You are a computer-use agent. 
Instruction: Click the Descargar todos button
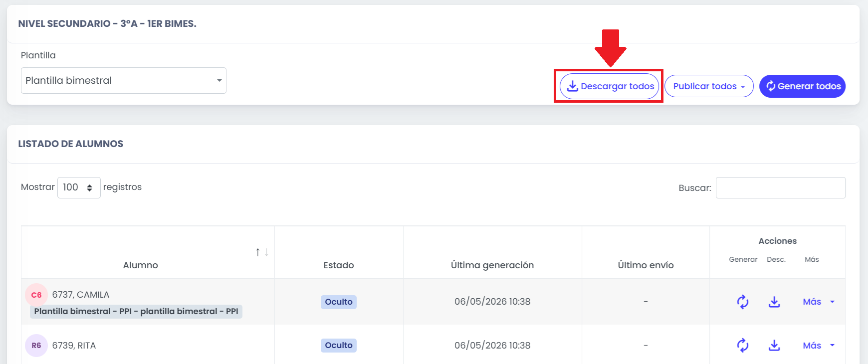tap(609, 86)
